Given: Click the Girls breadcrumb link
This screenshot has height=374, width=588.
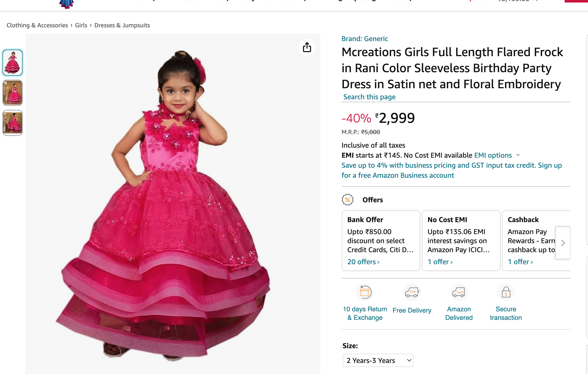Looking at the screenshot, I should coord(81,25).
